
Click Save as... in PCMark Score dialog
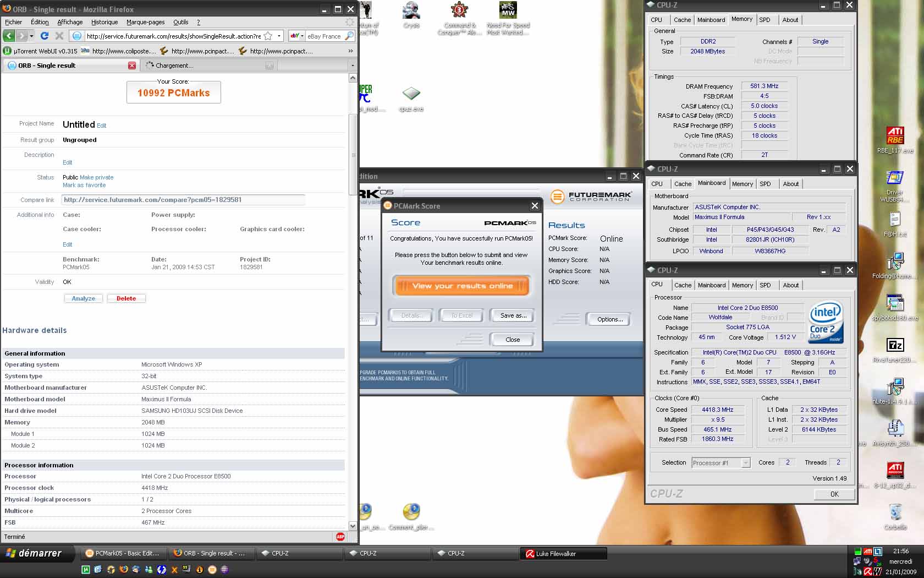pos(513,315)
